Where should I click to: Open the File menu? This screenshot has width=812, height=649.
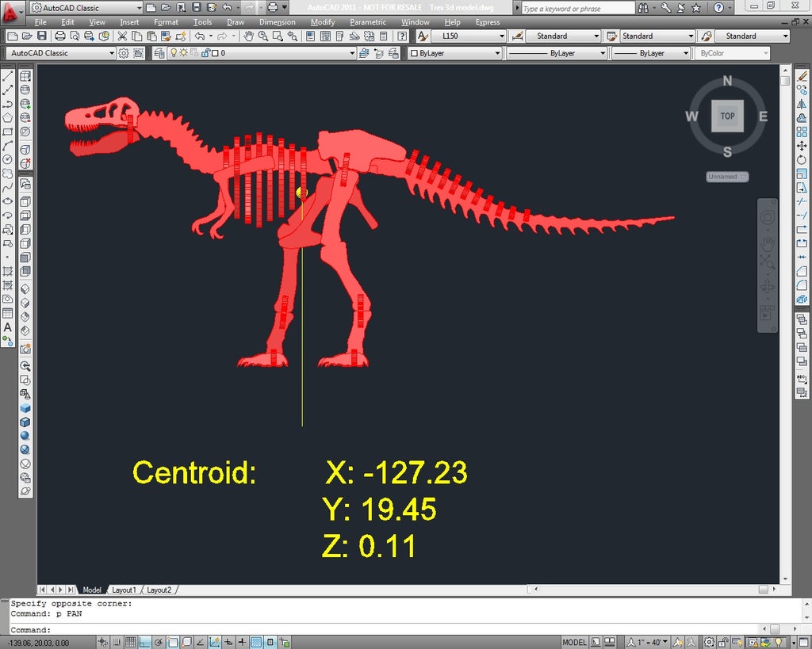pyautogui.click(x=40, y=22)
